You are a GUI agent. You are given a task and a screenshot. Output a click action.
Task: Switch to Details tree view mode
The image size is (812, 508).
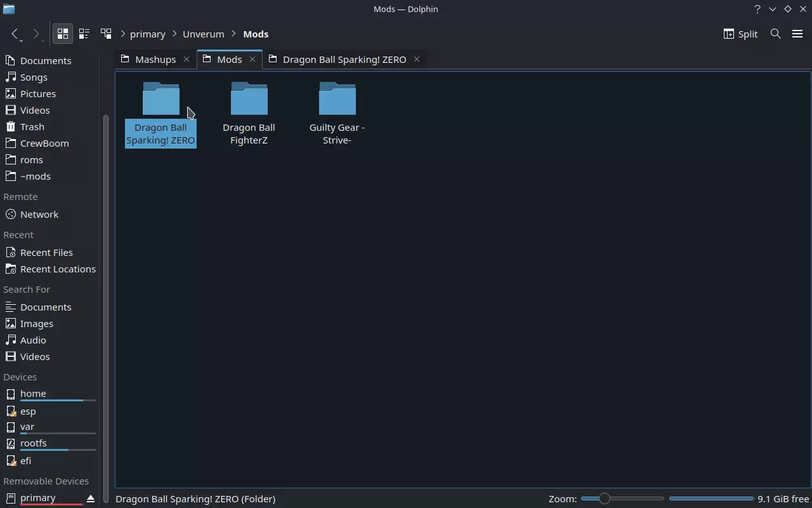coord(106,34)
